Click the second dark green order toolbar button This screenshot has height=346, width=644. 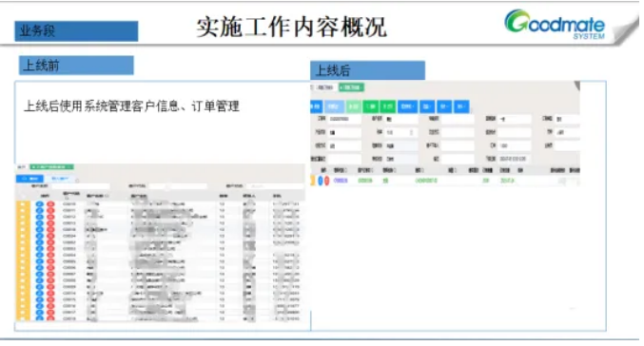[x=388, y=106]
